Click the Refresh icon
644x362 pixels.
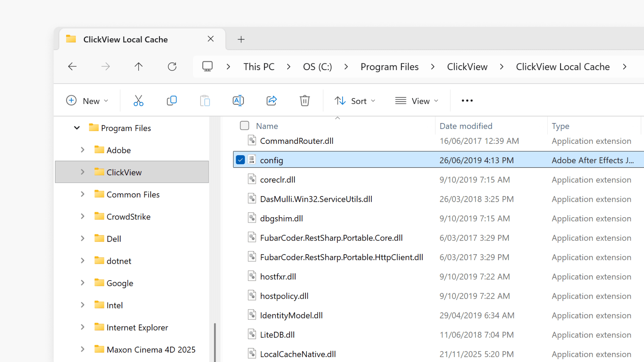172,66
